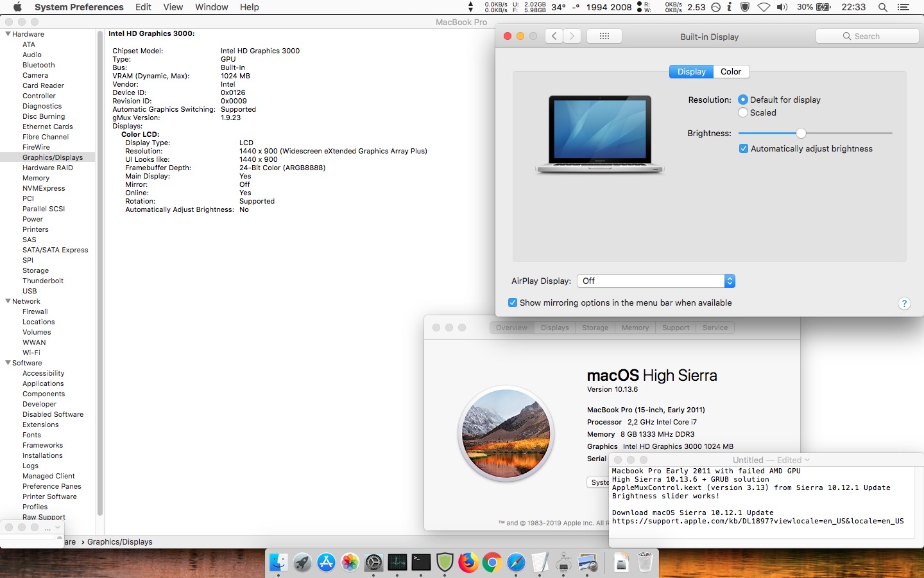Open TextEdit from the Dock

(x=540, y=563)
